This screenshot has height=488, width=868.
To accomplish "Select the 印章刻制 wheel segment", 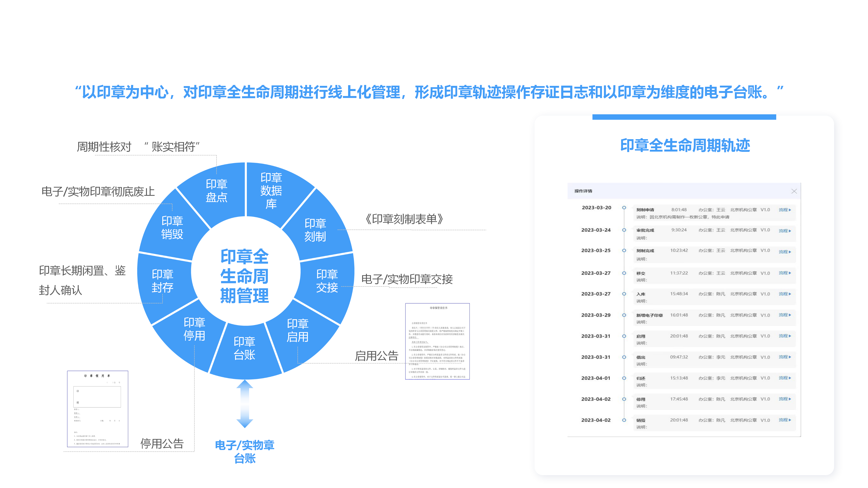I will point(315,230).
